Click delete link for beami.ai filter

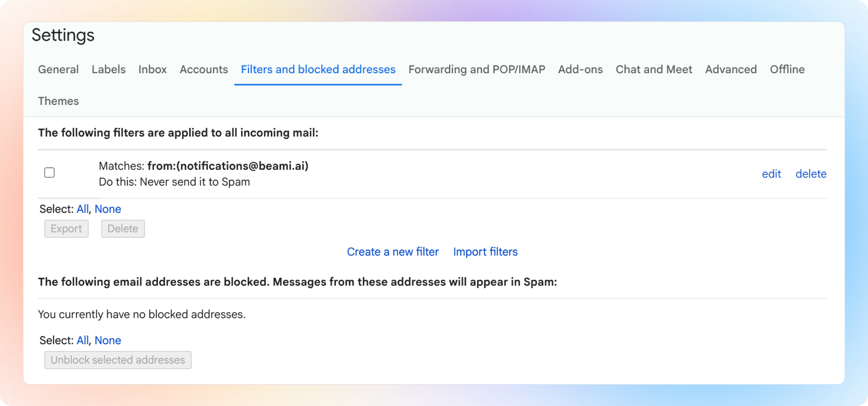click(811, 174)
